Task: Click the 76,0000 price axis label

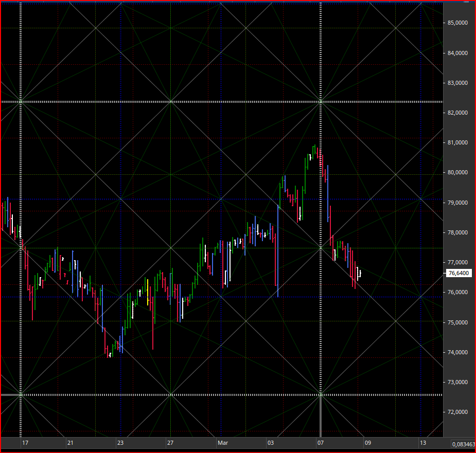Action: 457,292
